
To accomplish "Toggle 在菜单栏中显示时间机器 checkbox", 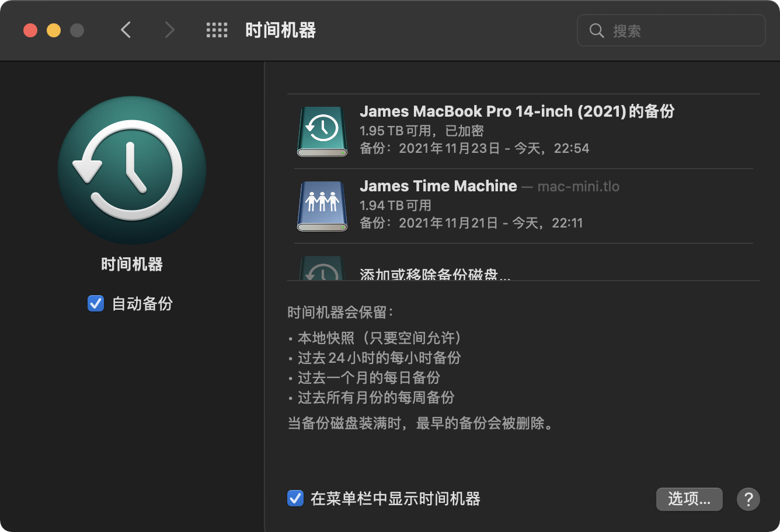I will pyautogui.click(x=295, y=498).
